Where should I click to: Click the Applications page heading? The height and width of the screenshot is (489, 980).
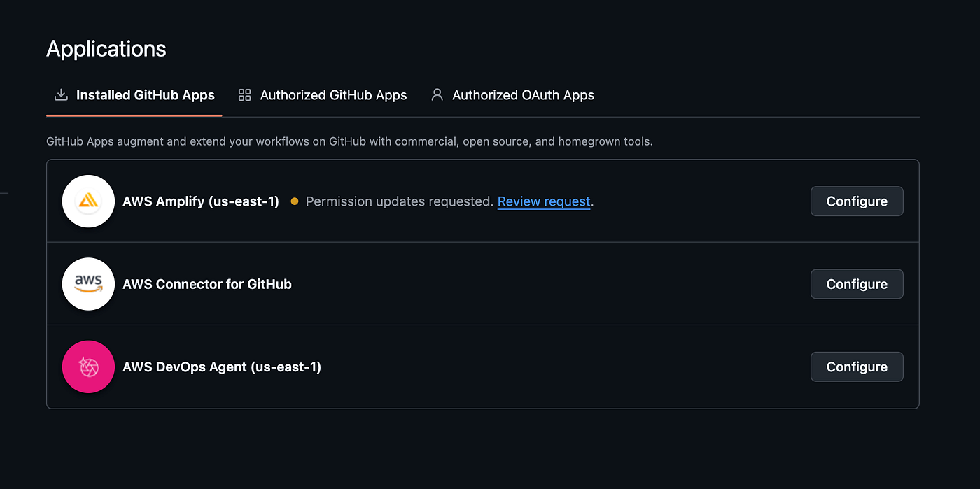point(106,49)
